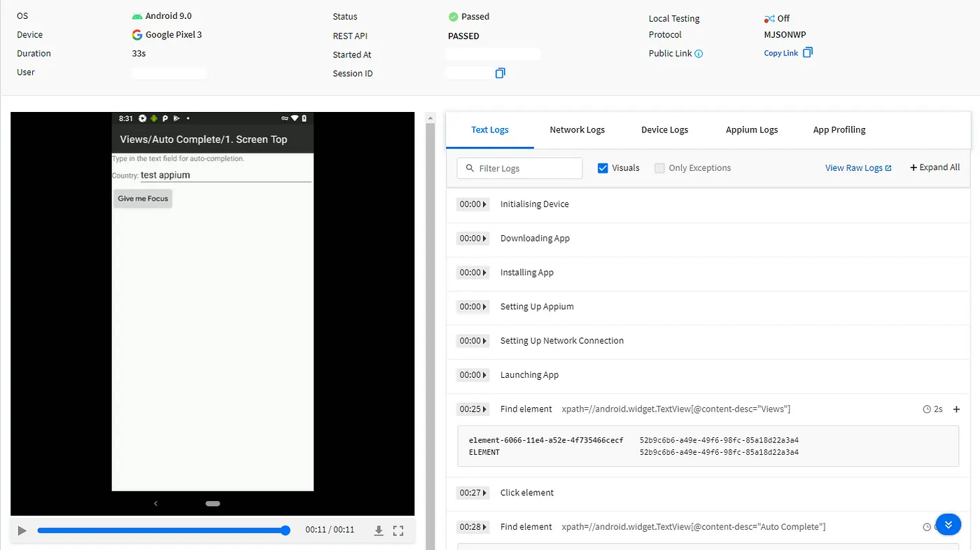
Task: Uncheck the Visuals checkbox
Action: click(602, 168)
